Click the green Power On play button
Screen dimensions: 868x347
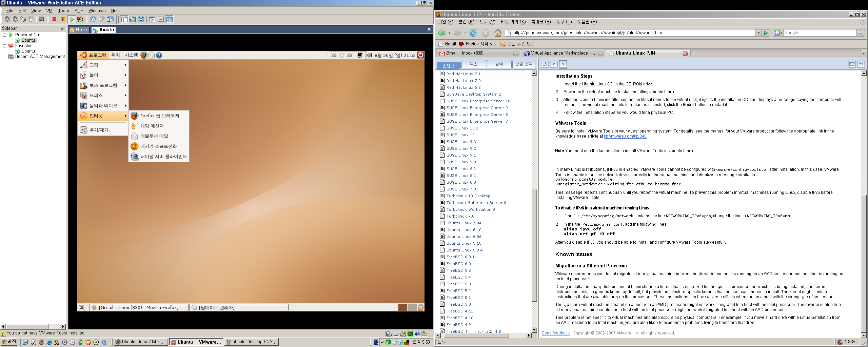[x=72, y=19]
